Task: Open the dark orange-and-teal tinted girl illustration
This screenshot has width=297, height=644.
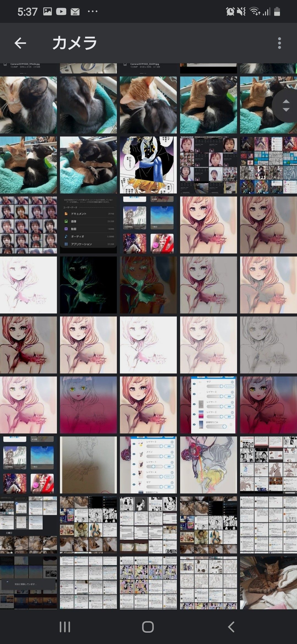Action: (x=148, y=285)
